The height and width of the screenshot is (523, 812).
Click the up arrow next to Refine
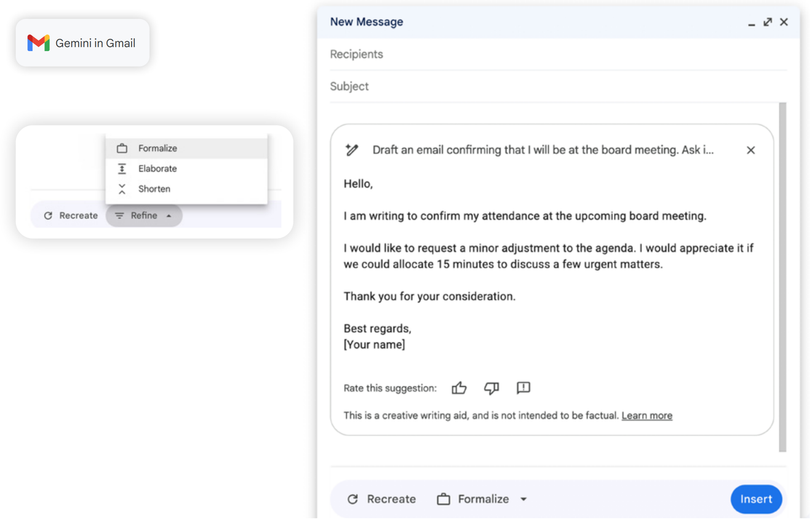[169, 216]
